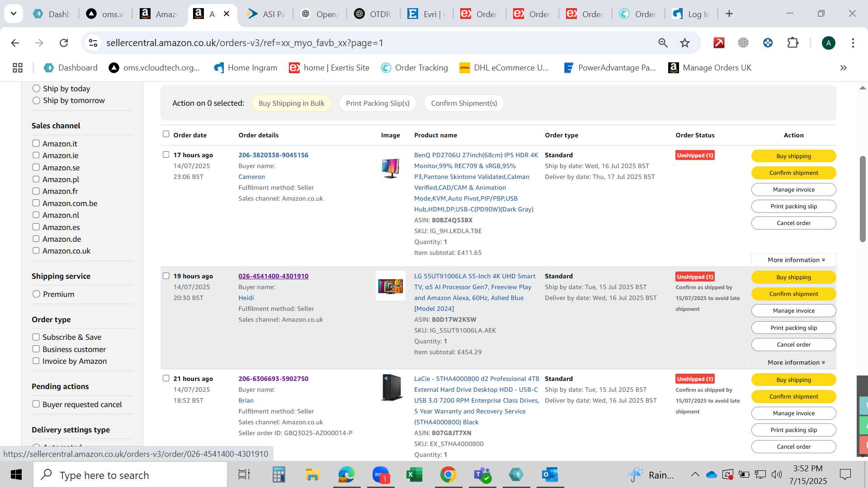This screenshot has width=868, height=488.
Task: Check the Subscribe & Save order type
Action: click(36, 337)
